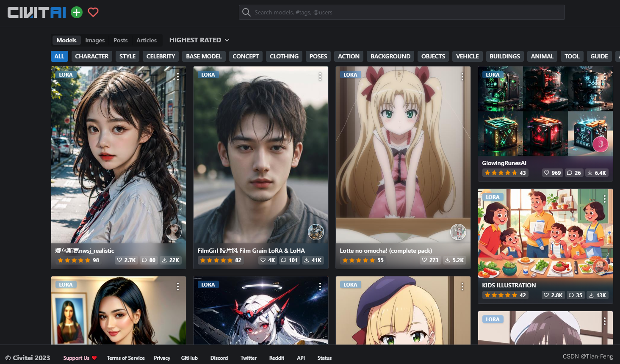Open three-dot menu on FilmGirl card

point(320,76)
